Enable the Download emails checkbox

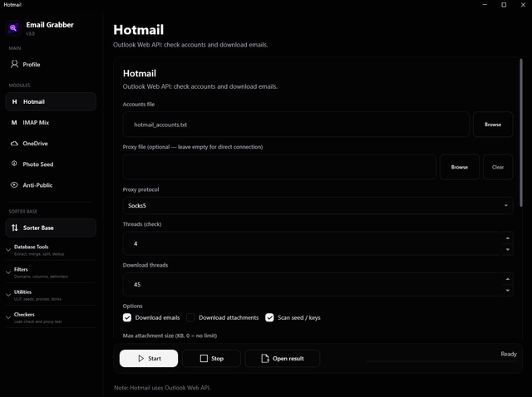[127, 317]
